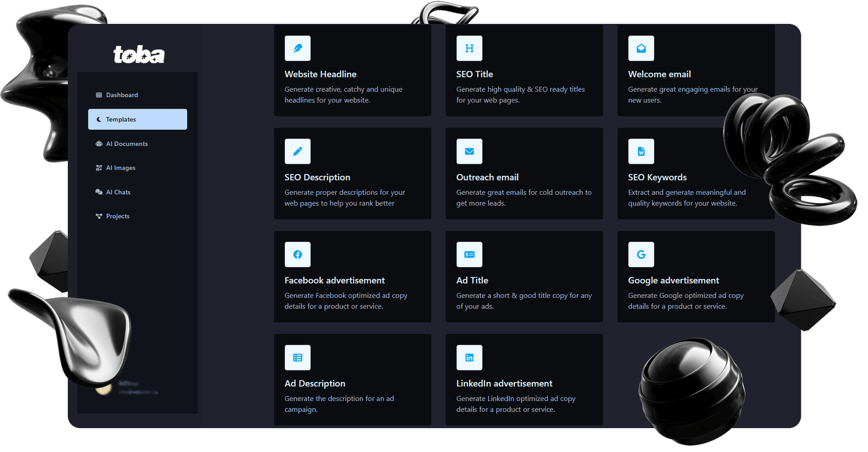The image size is (868, 452).
Task: Click the Ad Title money icon
Action: (x=469, y=254)
